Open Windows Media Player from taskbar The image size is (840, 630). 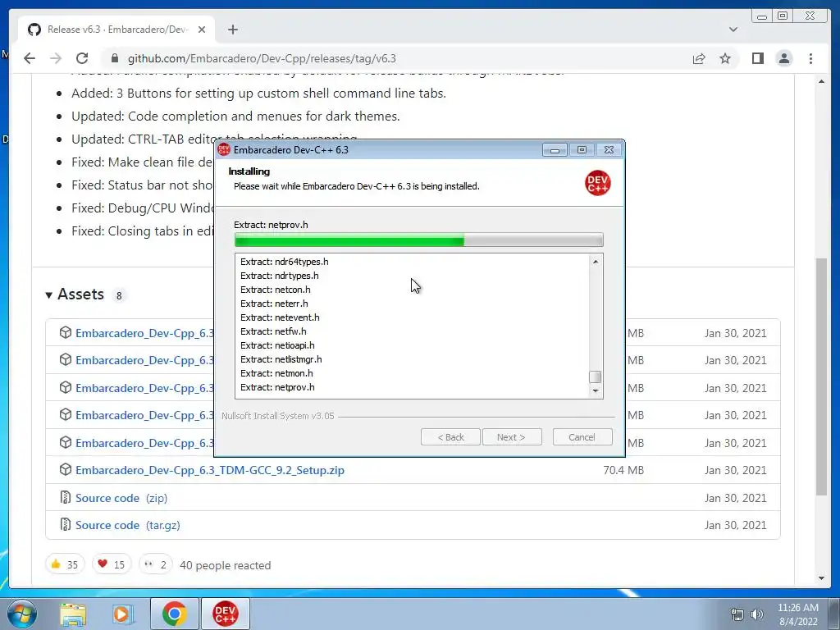point(122,614)
